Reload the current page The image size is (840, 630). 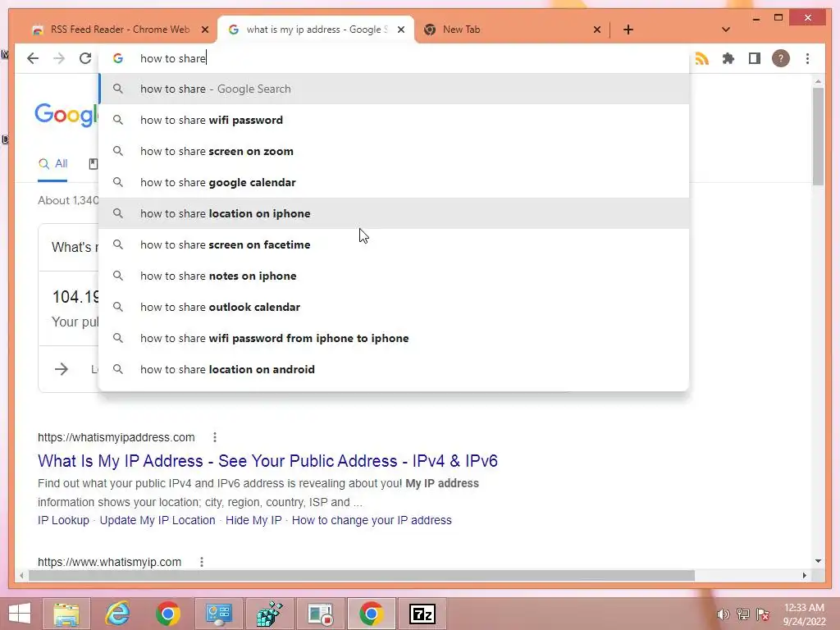tap(85, 58)
